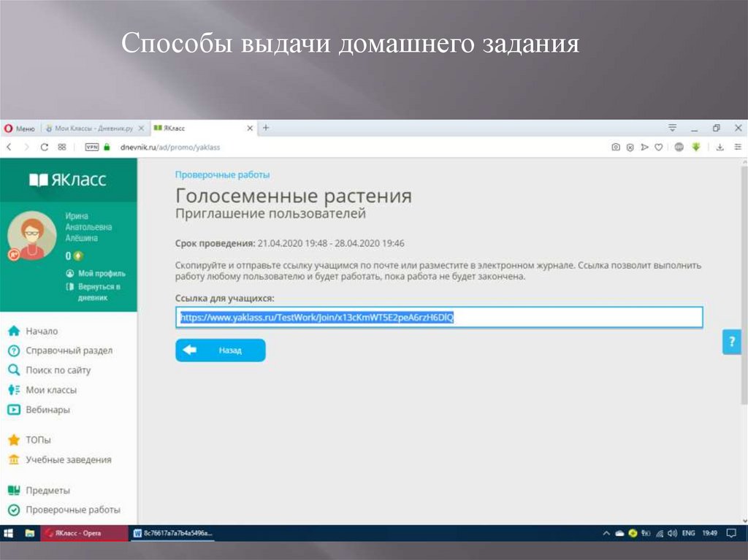Open Opera speed dial grid icon

tap(62, 147)
